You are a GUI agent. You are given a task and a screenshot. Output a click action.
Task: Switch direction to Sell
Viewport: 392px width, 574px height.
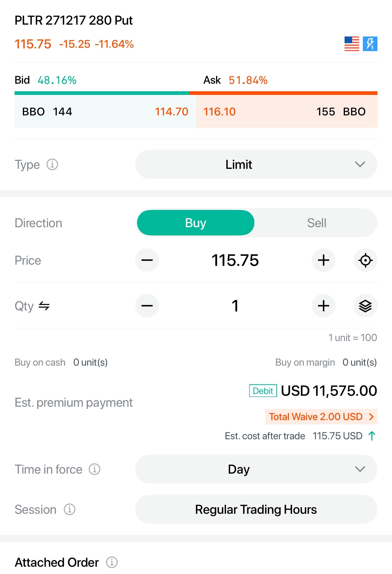[x=317, y=223]
